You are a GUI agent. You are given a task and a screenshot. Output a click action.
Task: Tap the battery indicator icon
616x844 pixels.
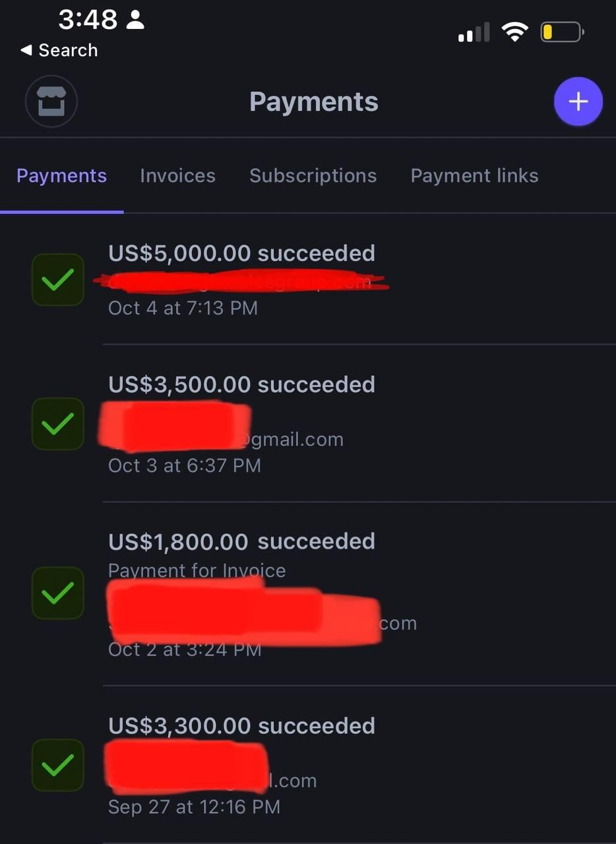tap(562, 32)
